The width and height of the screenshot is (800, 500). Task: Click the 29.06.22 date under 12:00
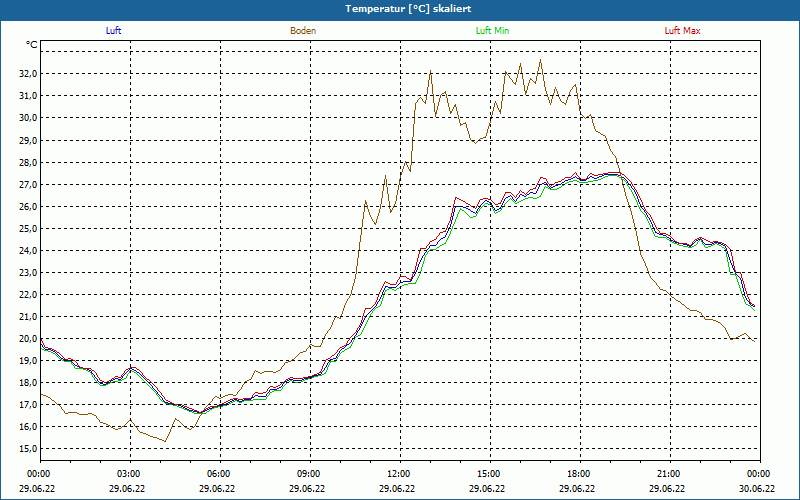(397, 488)
